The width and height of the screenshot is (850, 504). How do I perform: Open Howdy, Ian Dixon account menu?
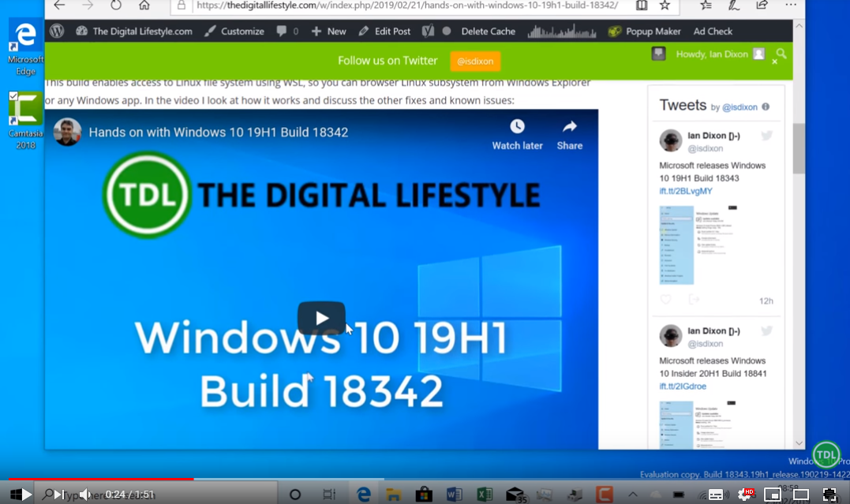[x=720, y=54]
